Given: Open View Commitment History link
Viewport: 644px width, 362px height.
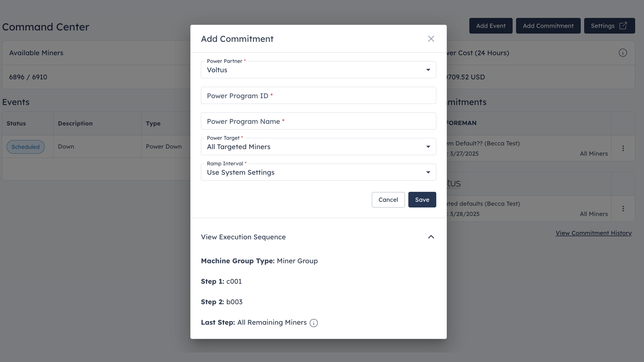Looking at the screenshot, I should click(x=594, y=233).
